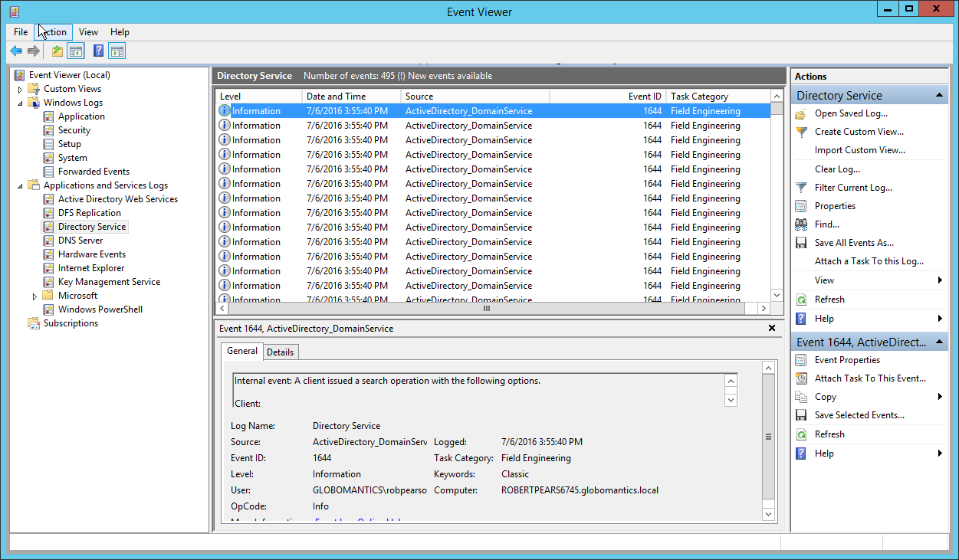Expand the Custom Views tree node
The image size is (959, 560).
(21, 89)
